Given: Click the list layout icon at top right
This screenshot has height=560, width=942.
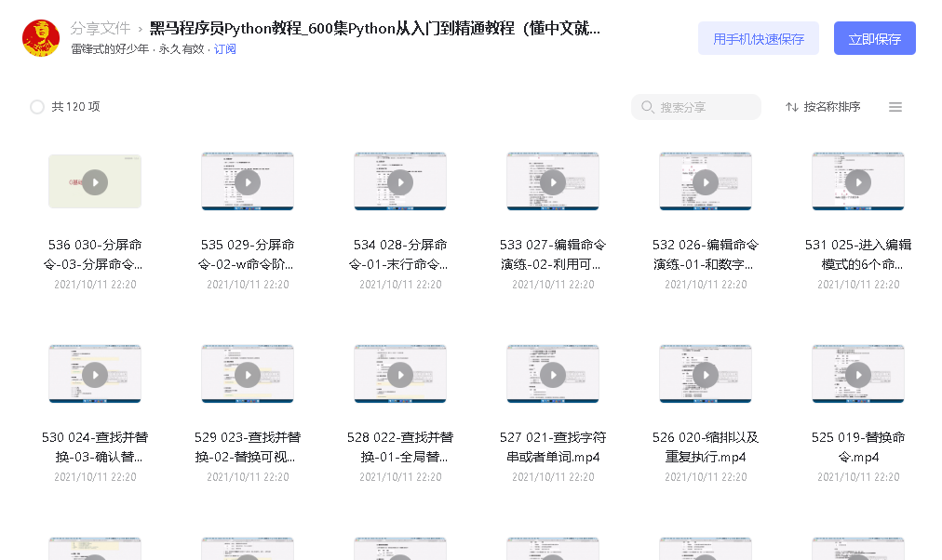Looking at the screenshot, I should pos(895,107).
